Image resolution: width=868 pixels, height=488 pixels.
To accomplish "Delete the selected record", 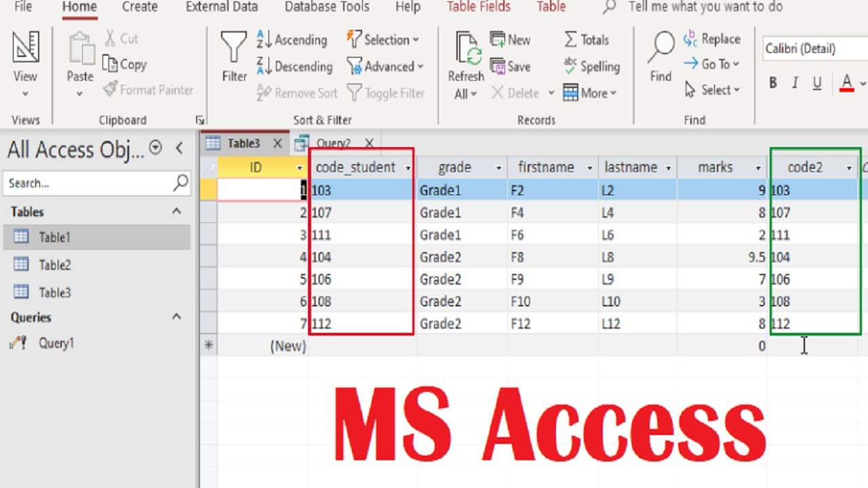I will [x=515, y=93].
